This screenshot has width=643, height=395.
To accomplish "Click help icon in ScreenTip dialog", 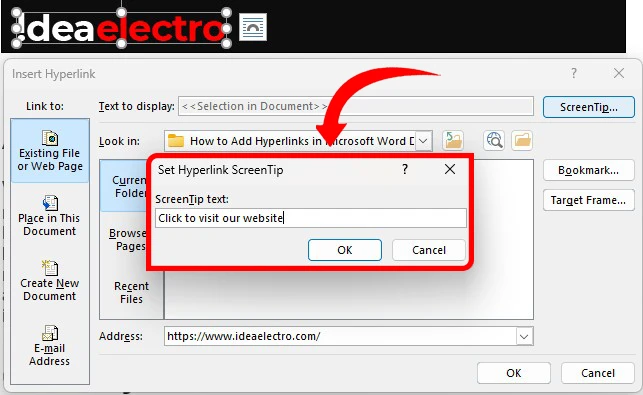I will point(405,169).
